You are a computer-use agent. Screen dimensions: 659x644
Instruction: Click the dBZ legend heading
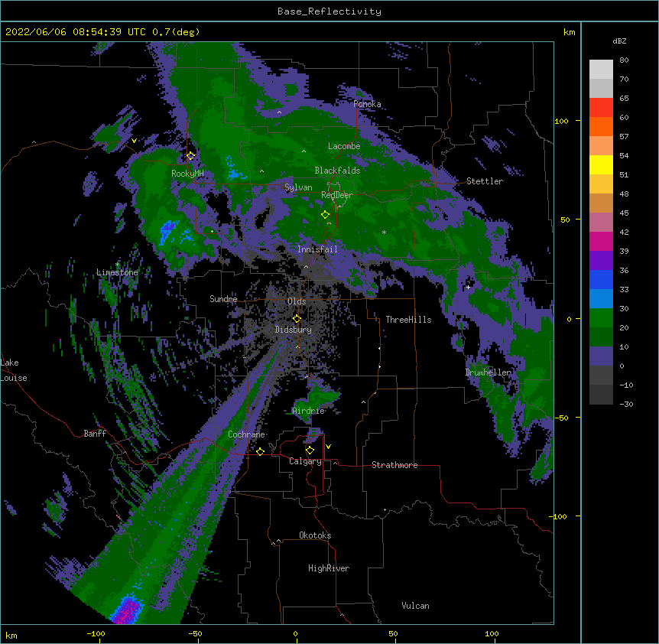click(619, 41)
